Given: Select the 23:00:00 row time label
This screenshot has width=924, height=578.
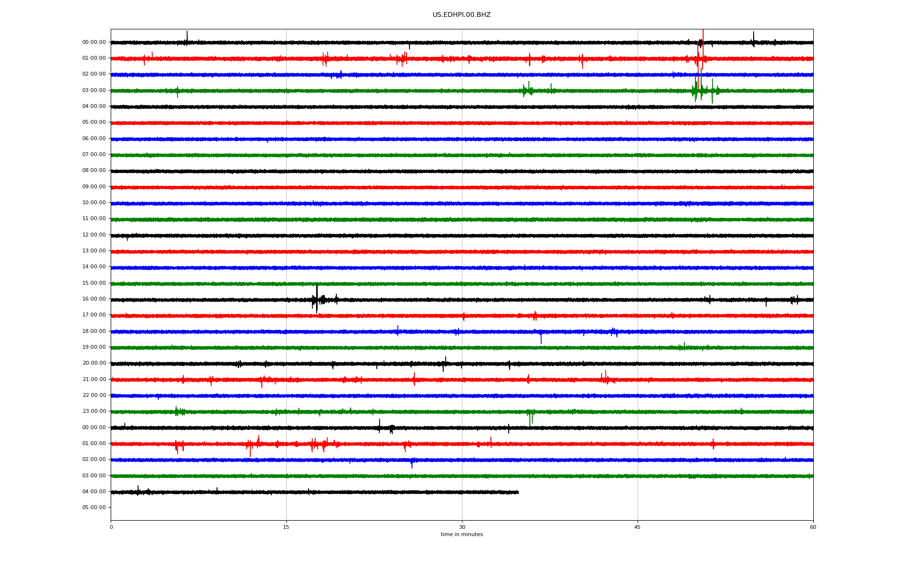Looking at the screenshot, I should (x=94, y=411).
